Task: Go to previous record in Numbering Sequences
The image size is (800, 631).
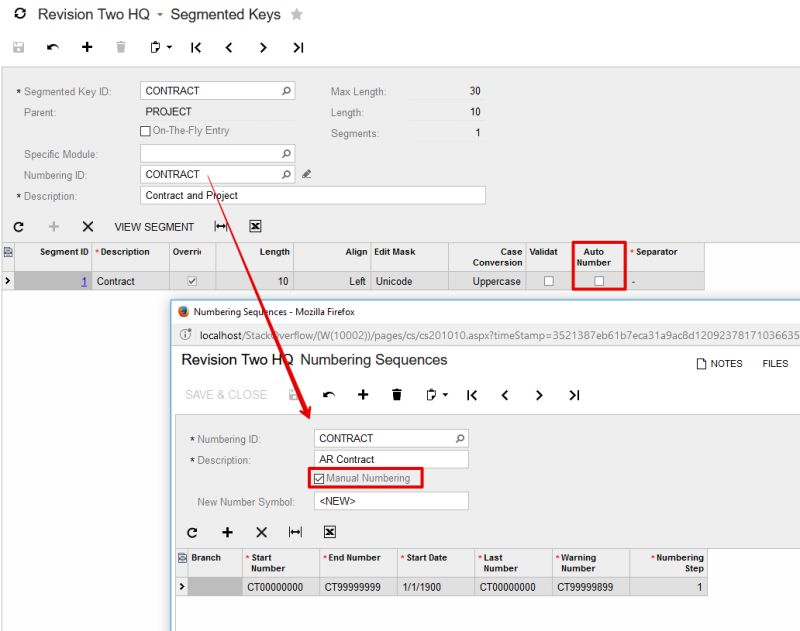Action: (x=505, y=395)
